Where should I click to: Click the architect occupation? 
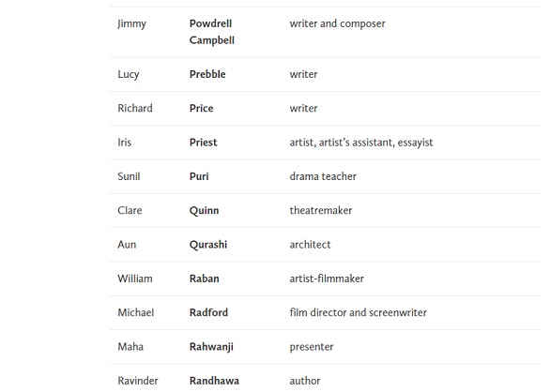coord(310,245)
